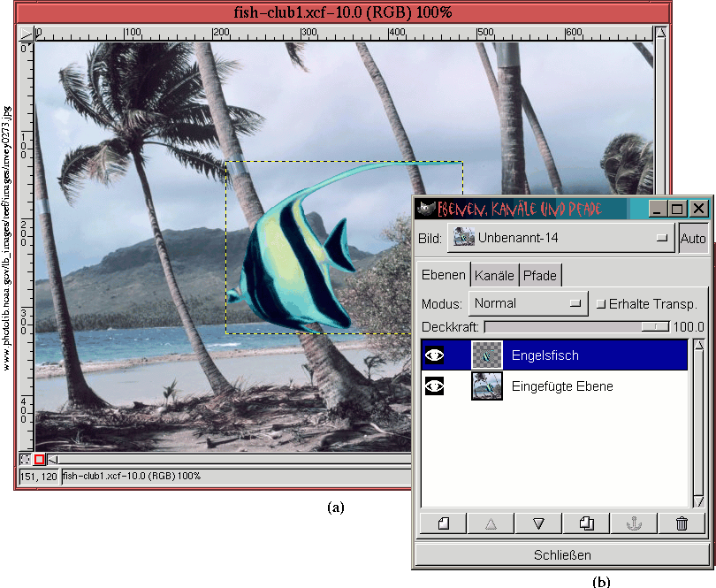The width and height of the screenshot is (716, 588).
Task: Open the Bild image selector dropdown
Action: click(x=560, y=238)
